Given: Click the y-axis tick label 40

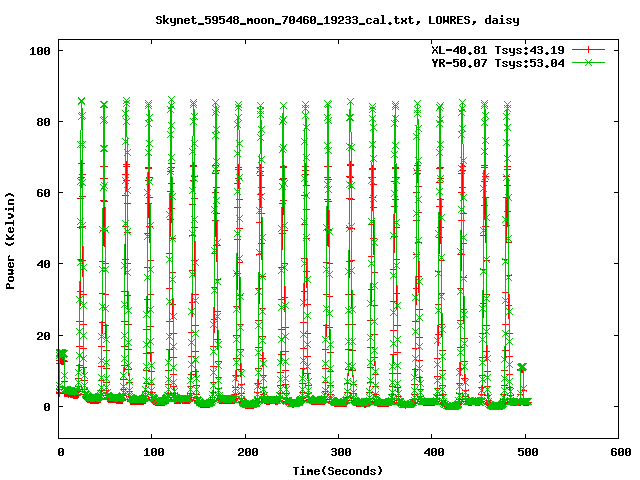Looking at the screenshot, I should 43,264.
